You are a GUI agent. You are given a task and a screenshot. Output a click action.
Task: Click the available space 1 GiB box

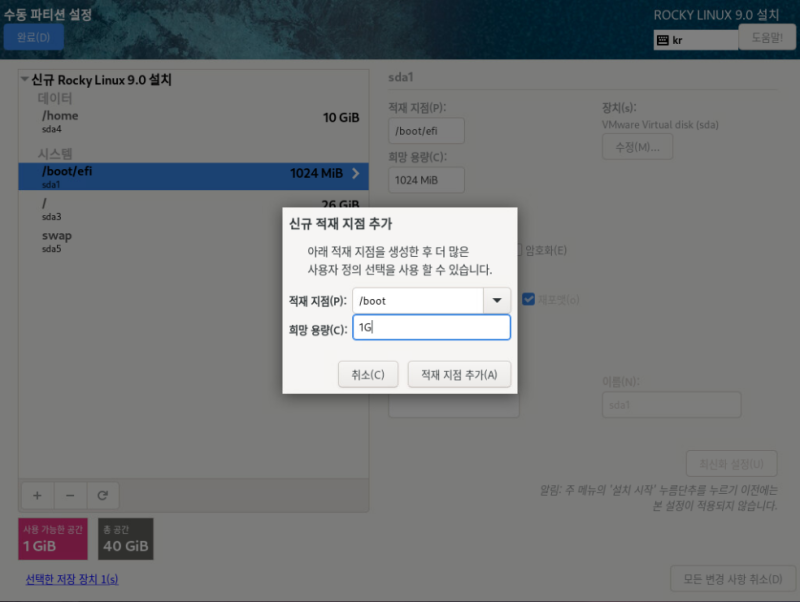pos(53,539)
